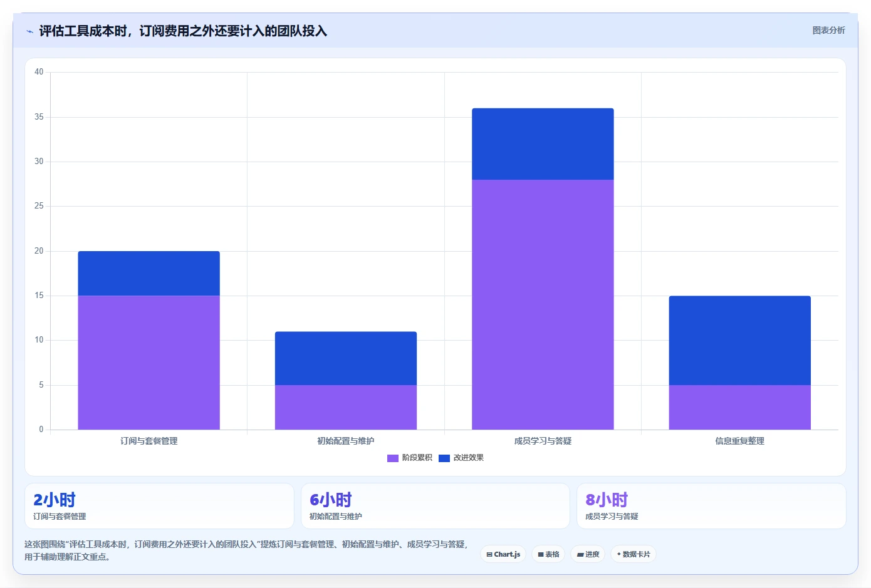Click the 图表分析 label in header
Viewport: 871px width, 588px height.
828,30
